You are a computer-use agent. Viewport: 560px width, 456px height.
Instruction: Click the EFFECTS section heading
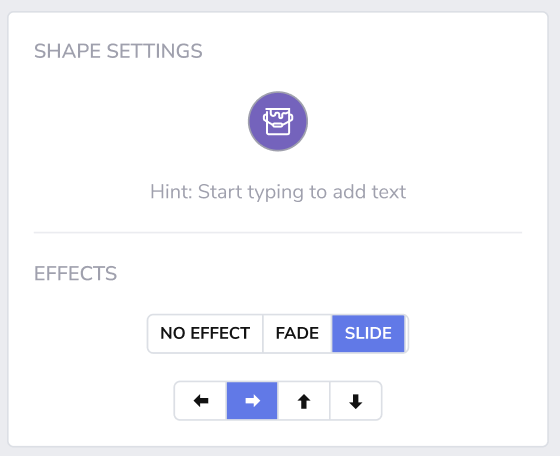tap(75, 274)
